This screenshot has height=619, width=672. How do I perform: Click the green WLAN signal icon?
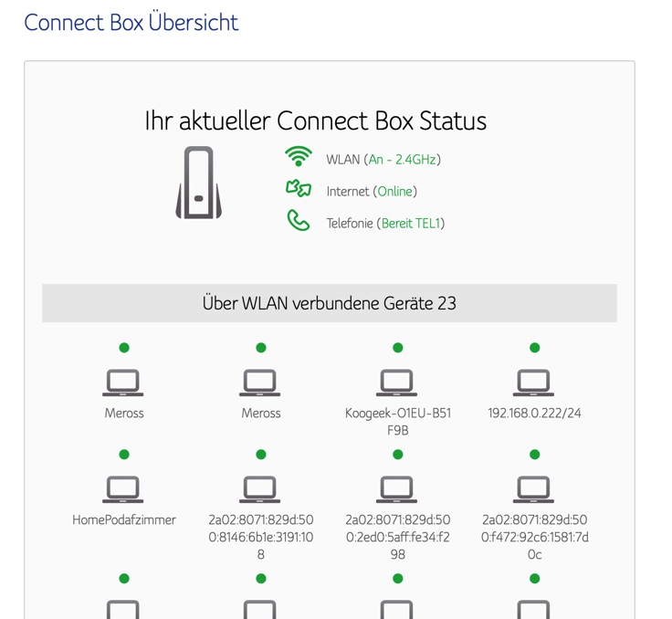tap(298, 157)
